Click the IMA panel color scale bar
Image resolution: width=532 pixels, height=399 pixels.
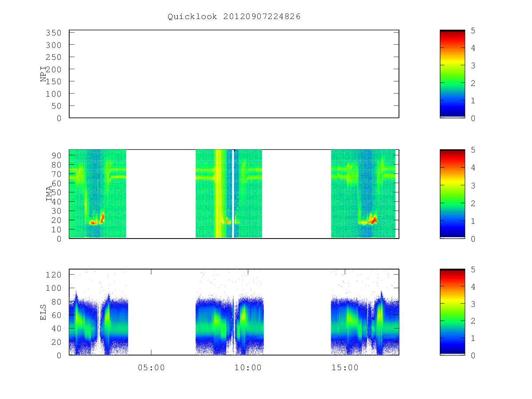(452, 194)
